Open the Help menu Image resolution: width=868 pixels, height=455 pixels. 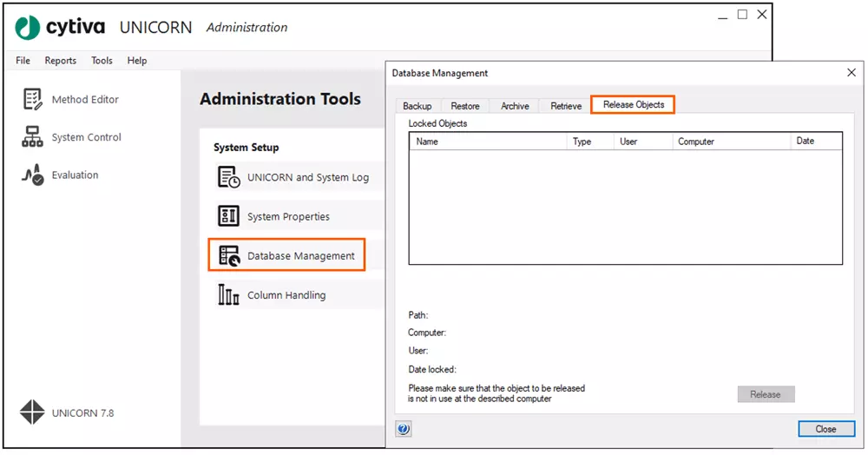coord(137,60)
